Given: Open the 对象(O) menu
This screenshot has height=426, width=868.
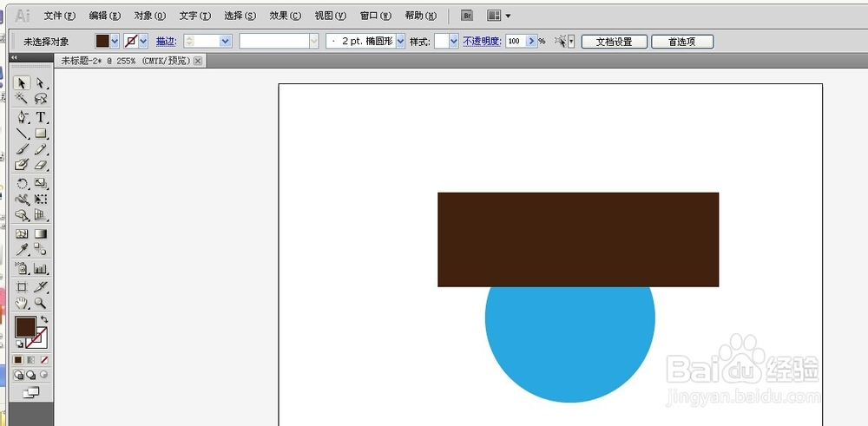Looking at the screenshot, I should (149, 16).
